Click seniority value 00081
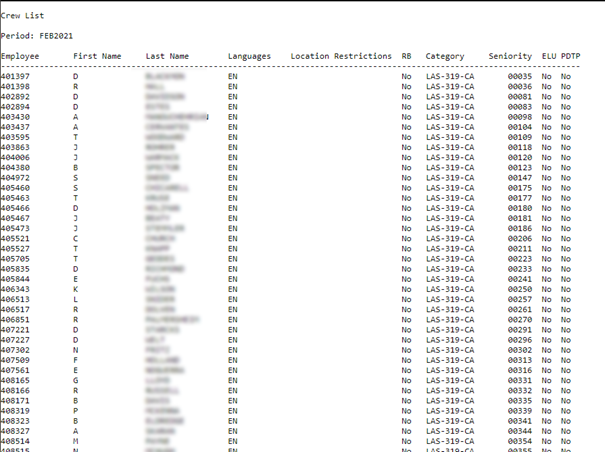Image resolution: width=605 pixels, height=452 pixels. point(520,96)
